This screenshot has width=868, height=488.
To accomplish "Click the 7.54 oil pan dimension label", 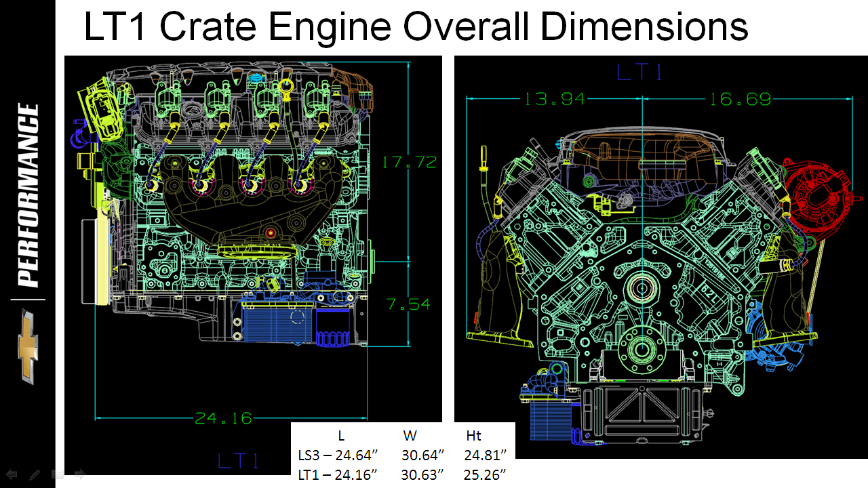I will coord(409,304).
